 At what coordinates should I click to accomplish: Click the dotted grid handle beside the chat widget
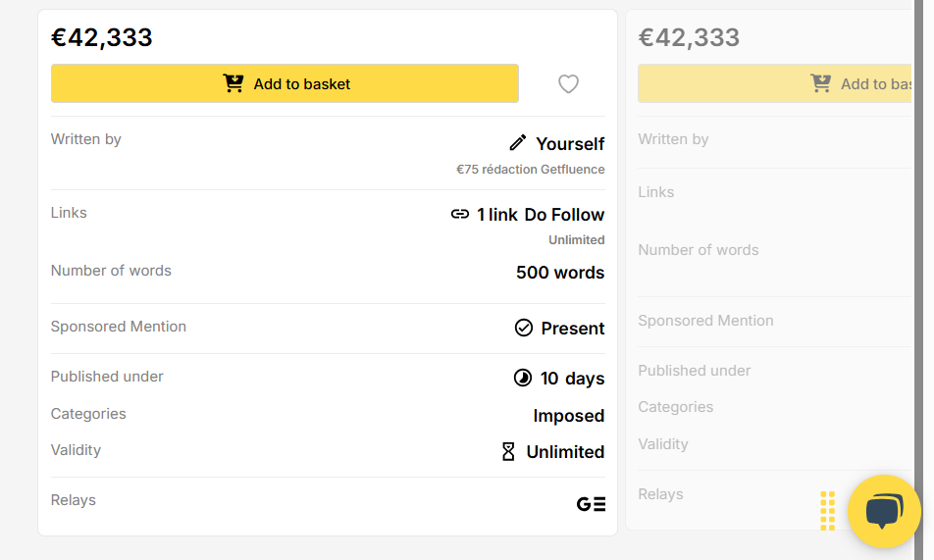[x=827, y=511]
